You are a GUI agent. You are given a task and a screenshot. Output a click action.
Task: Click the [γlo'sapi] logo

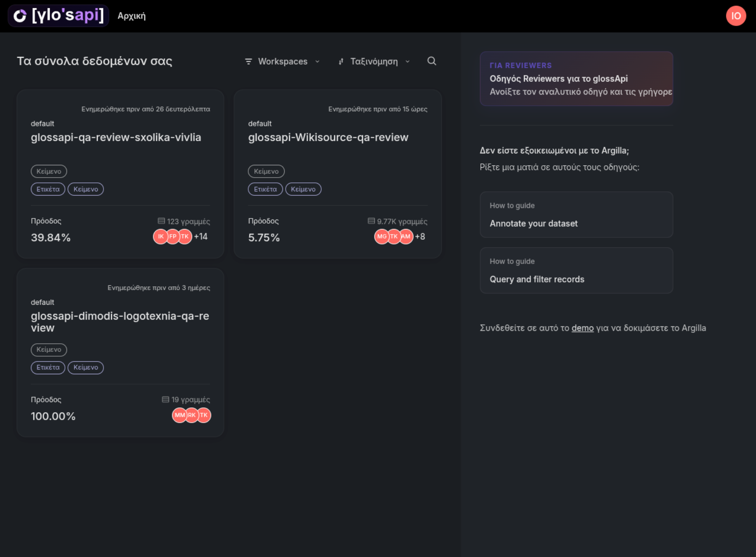pyautogui.click(x=58, y=16)
